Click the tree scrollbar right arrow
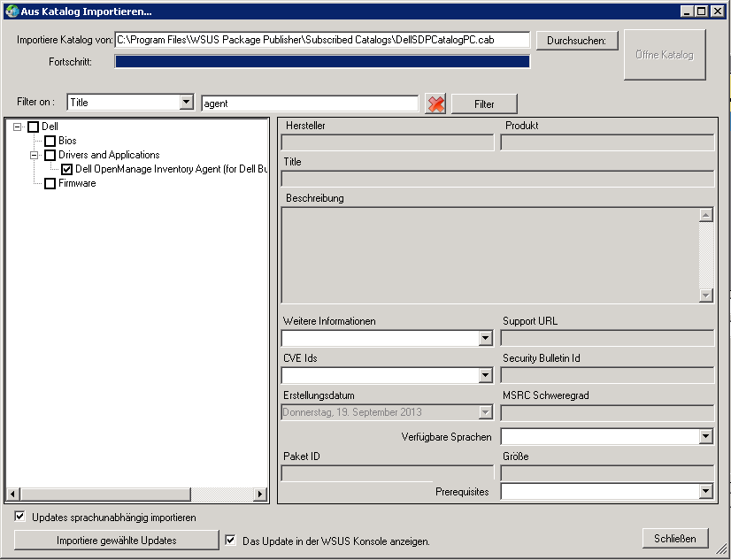The width and height of the screenshot is (731, 560). pyautogui.click(x=260, y=494)
